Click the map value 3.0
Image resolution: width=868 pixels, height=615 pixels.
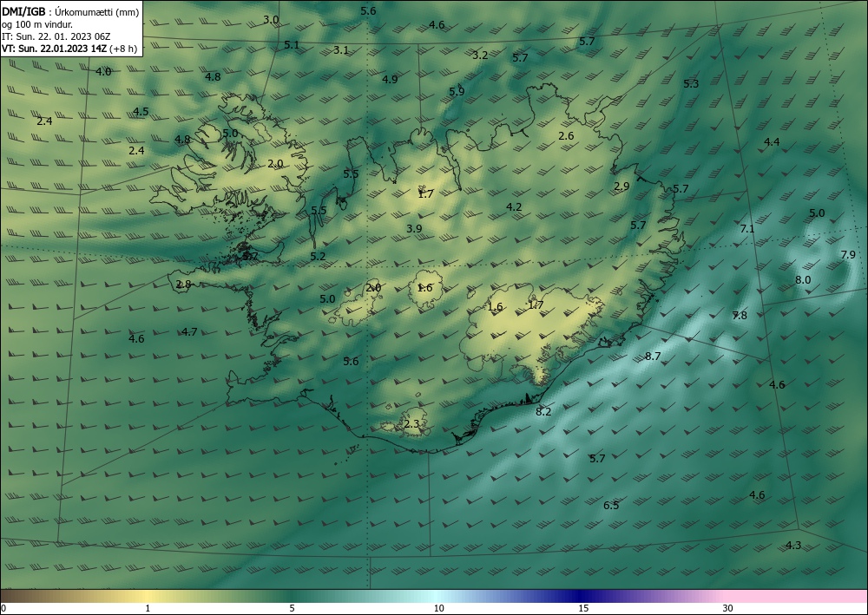coord(271,20)
